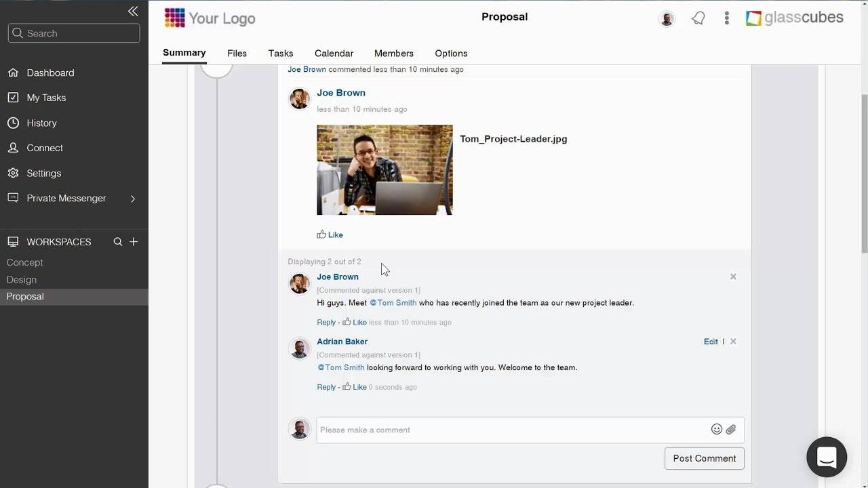This screenshot has height=488, width=868.
Task: Edit Adrian Baker's comment
Action: [710, 342]
